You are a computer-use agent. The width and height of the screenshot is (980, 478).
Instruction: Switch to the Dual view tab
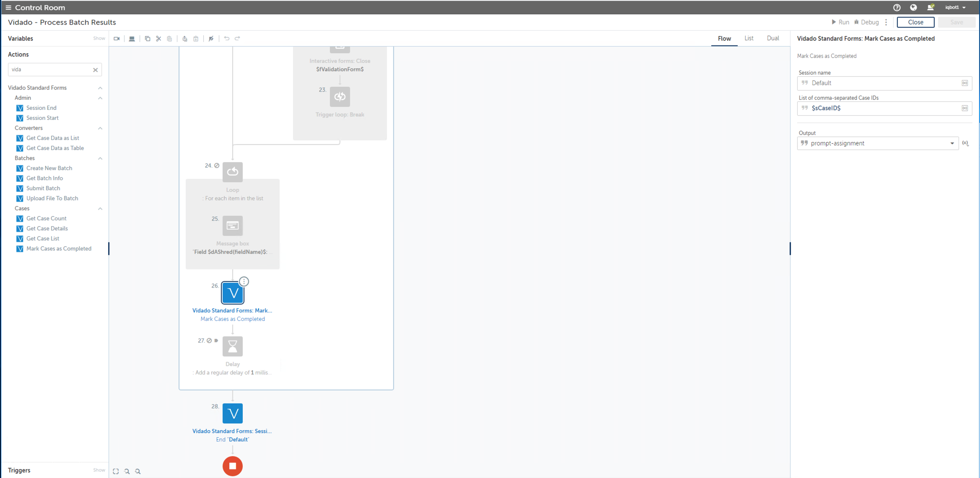click(773, 38)
